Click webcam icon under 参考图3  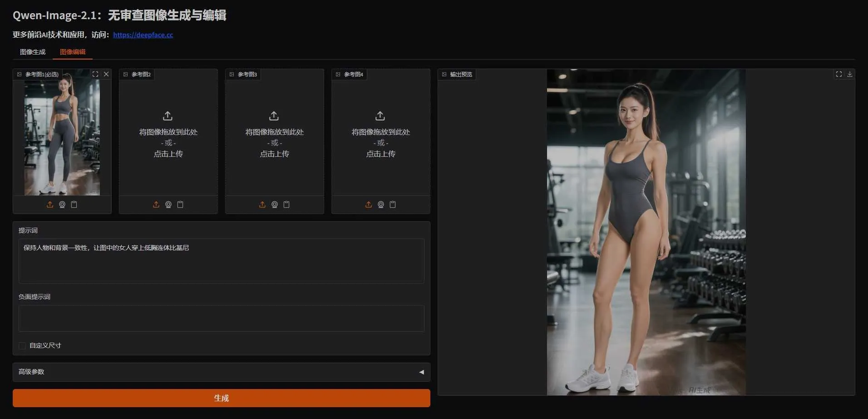tap(275, 205)
